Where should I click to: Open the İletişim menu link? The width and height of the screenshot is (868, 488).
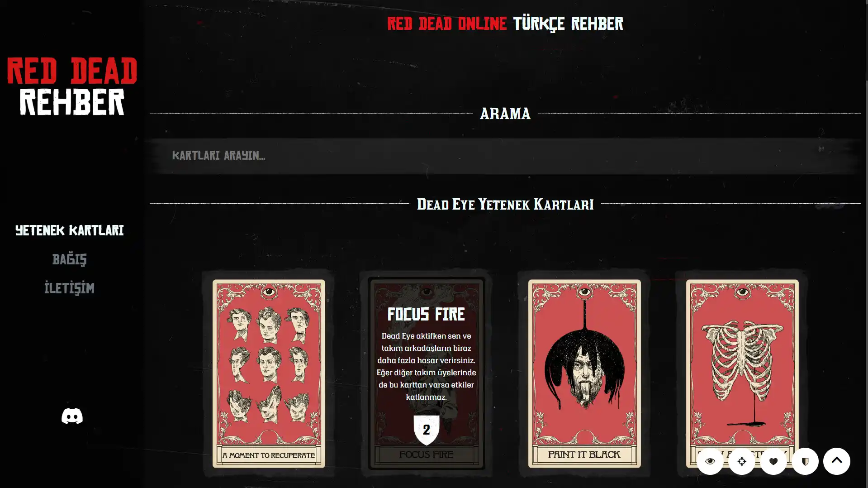pos(69,288)
